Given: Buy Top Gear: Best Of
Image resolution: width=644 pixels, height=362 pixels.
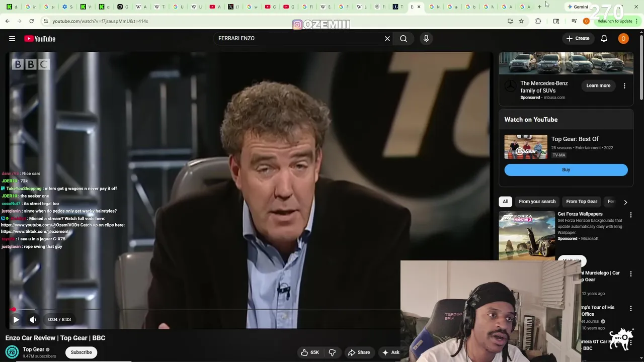Looking at the screenshot, I should click(x=566, y=169).
